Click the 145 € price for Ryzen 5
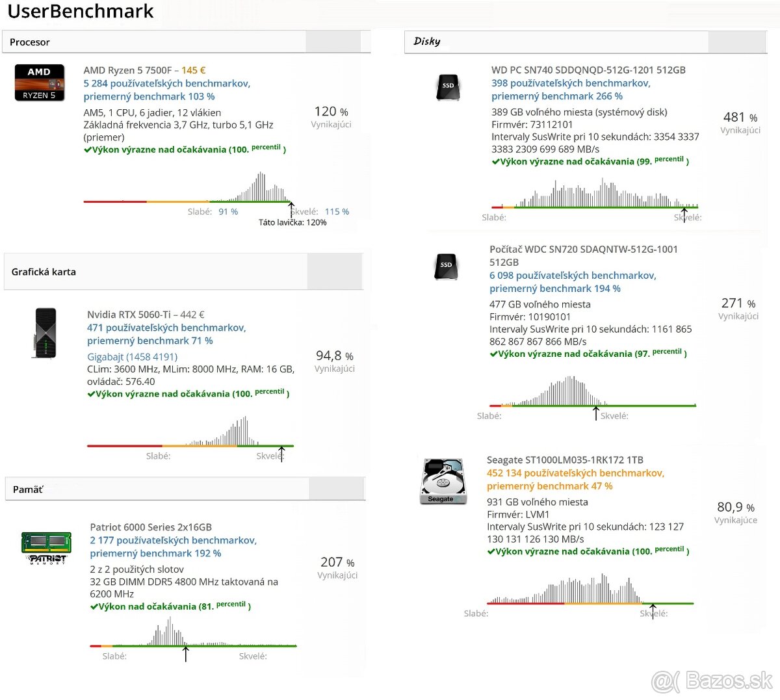Screen dimensions: 780x700 pos(194,70)
